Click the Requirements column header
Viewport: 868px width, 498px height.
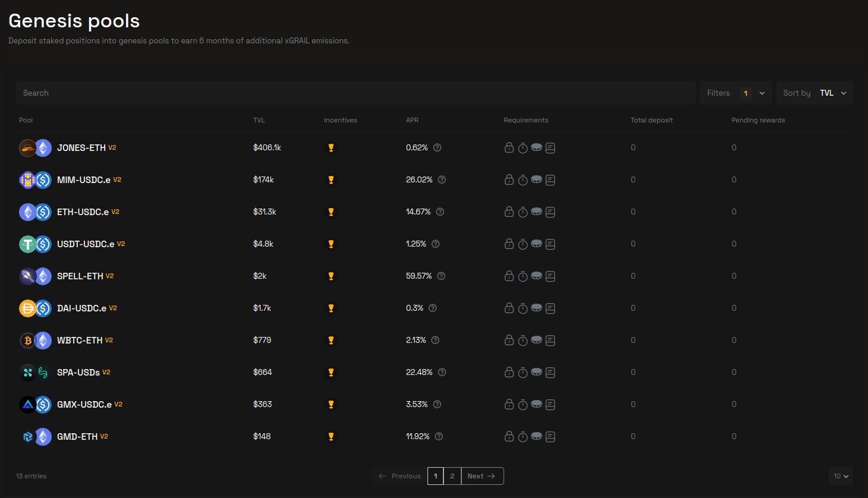click(x=526, y=120)
